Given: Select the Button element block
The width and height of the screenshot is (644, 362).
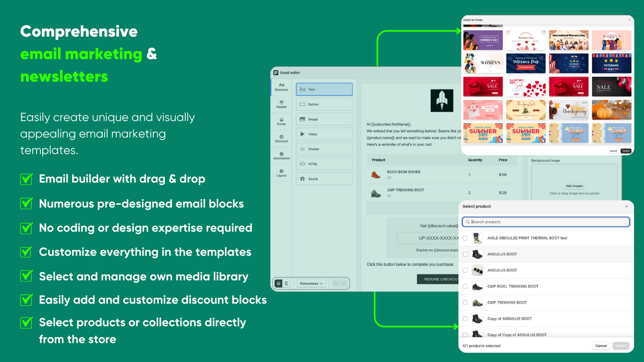Looking at the screenshot, I should [324, 104].
